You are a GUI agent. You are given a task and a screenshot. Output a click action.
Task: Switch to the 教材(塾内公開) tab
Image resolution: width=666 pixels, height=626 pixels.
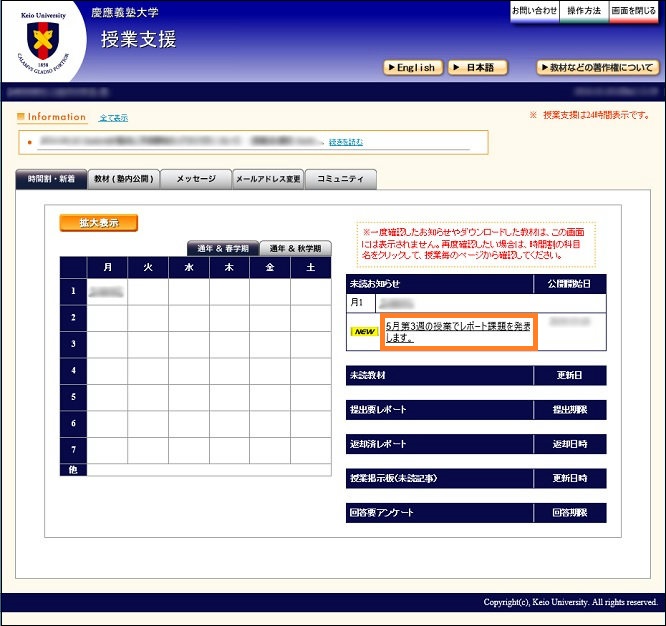click(124, 179)
